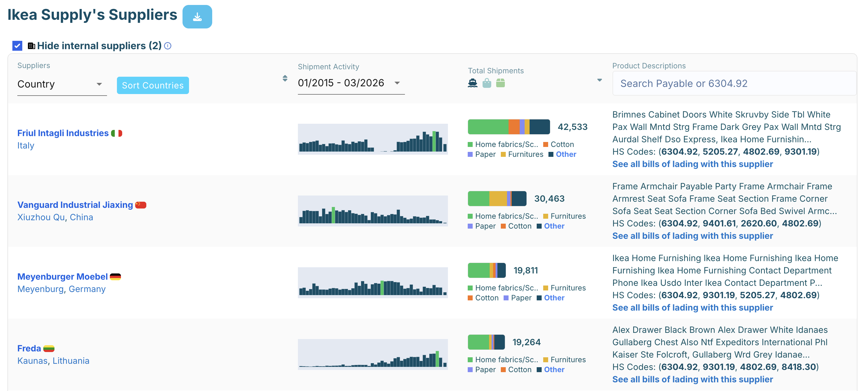Viewport: 868px width, 391px height.
Task: Open the China country link
Action: tap(81, 217)
